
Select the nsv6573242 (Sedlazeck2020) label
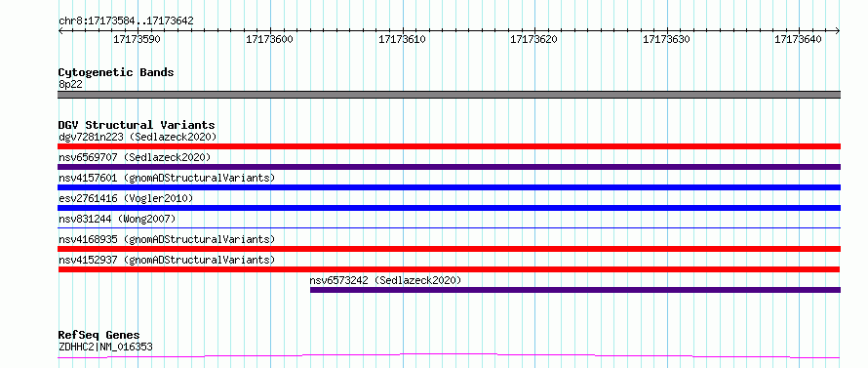pos(386,280)
